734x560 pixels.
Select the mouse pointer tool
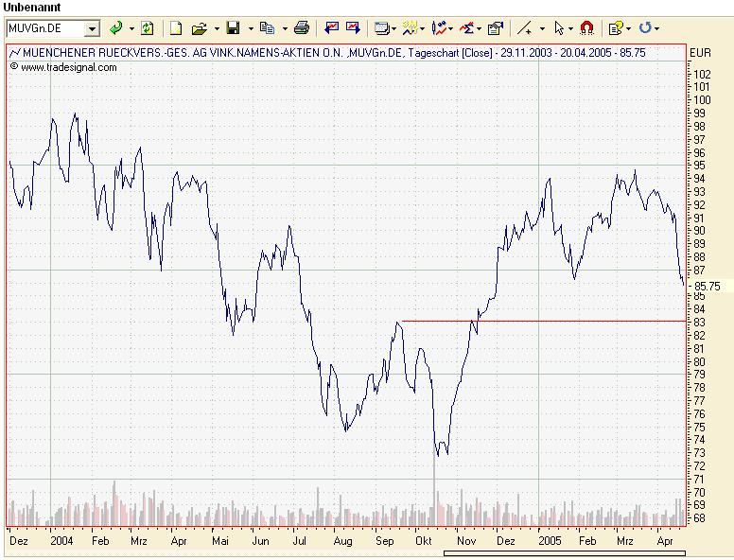coord(558,28)
